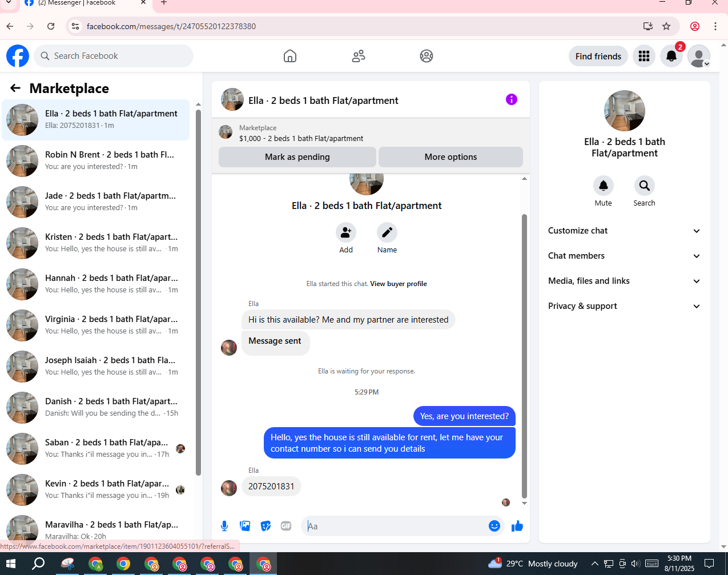Viewport: 728px width, 575px height.
Task: Choose a GIF icon
Action: 286,526
